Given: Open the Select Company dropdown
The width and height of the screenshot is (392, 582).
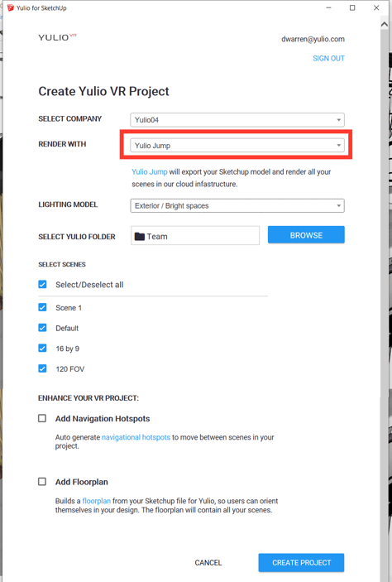Looking at the screenshot, I should (237, 120).
